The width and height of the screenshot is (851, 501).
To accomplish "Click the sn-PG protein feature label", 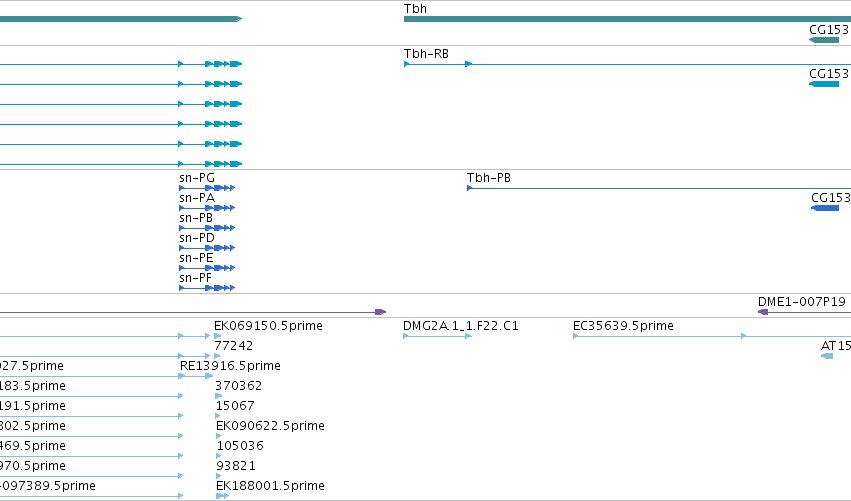I will coord(196,178).
